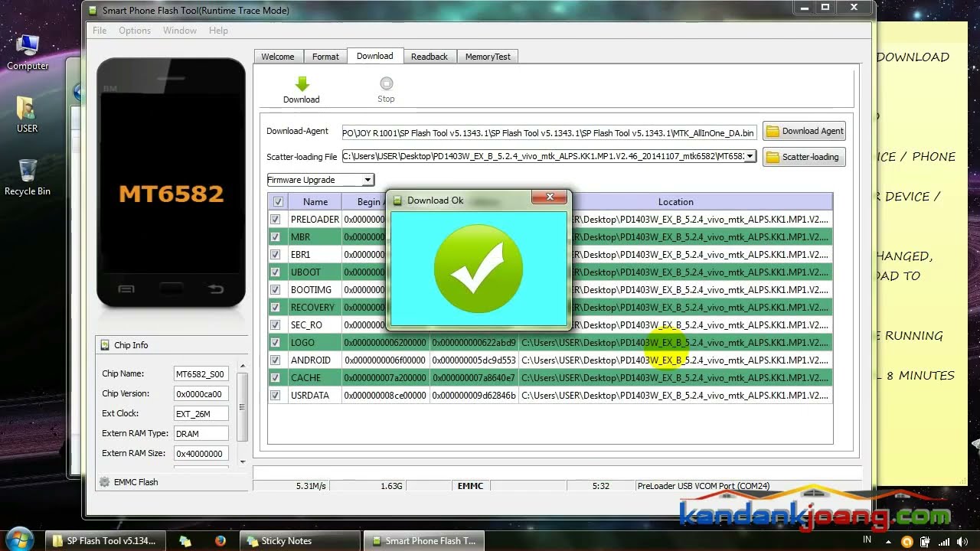Select the USER folder desktop icon
Screen dimensions: 980x551
point(27,115)
